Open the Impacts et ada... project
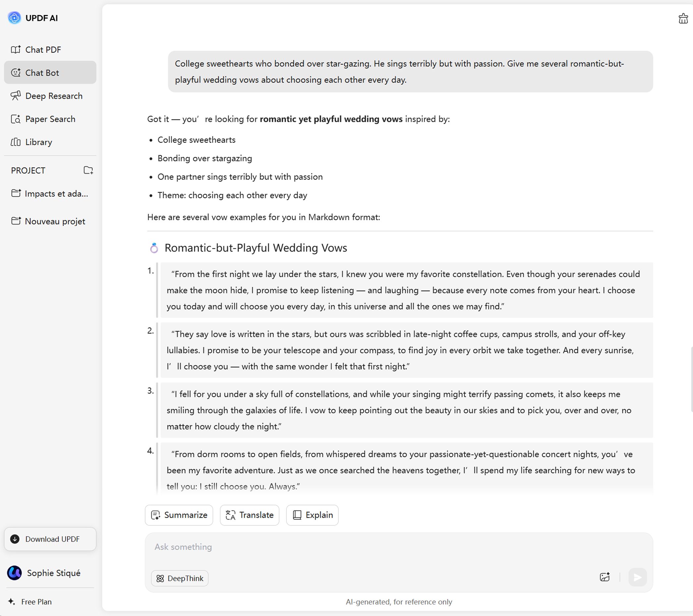The height and width of the screenshot is (616, 693). point(56,193)
